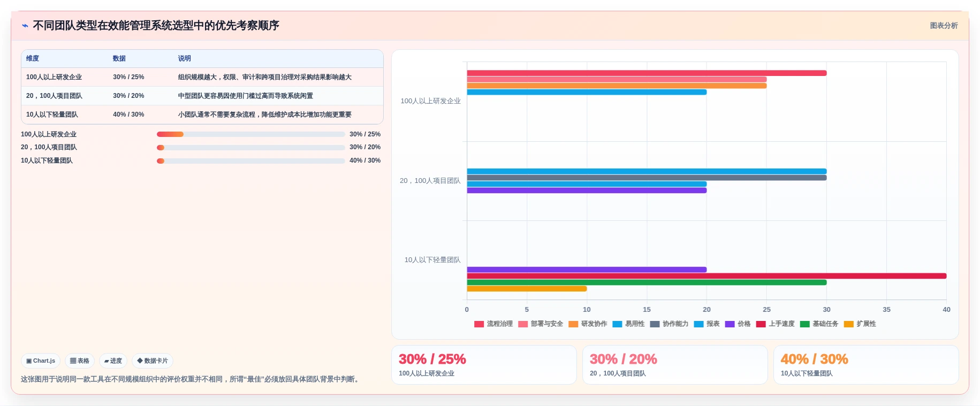Select the 数据卡片 chip
Image resolution: width=980 pixels, height=406 pixels.
click(153, 361)
